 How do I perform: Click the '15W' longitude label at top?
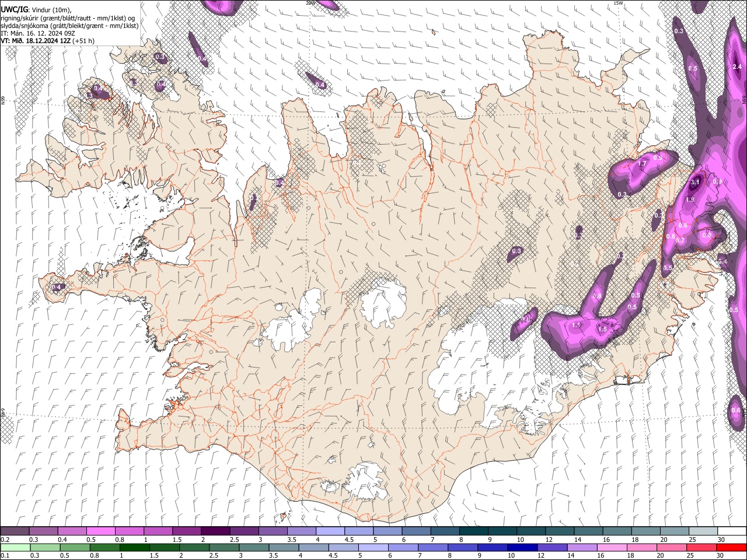619,3
